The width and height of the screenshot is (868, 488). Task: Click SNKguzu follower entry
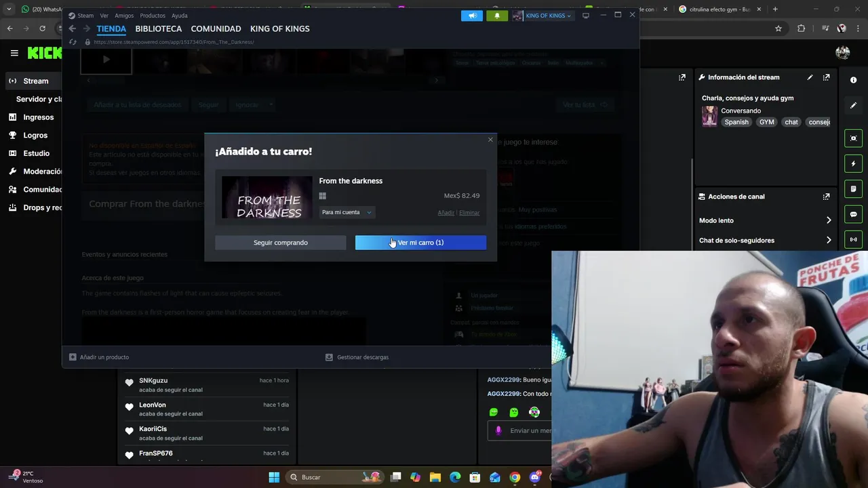click(207, 385)
